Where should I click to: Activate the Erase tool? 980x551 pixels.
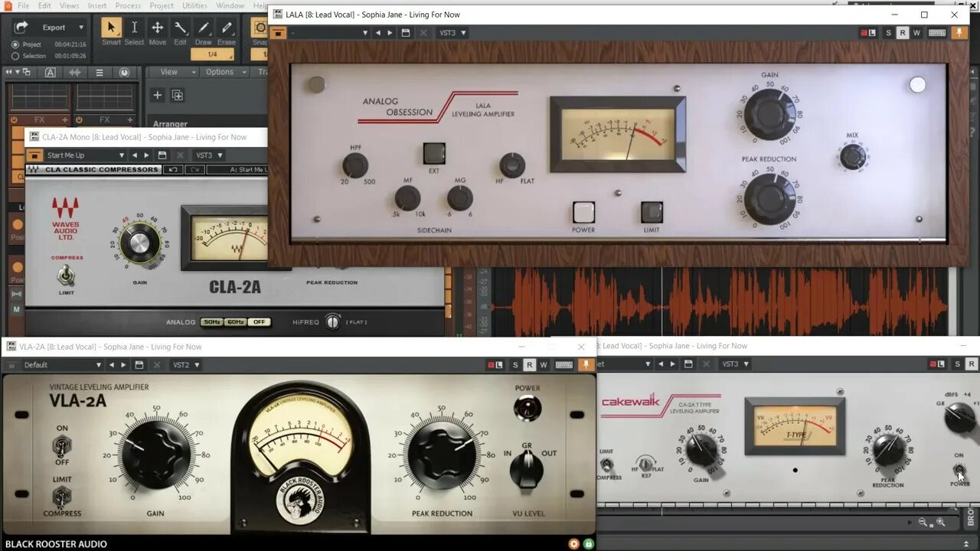click(x=227, y=28)
